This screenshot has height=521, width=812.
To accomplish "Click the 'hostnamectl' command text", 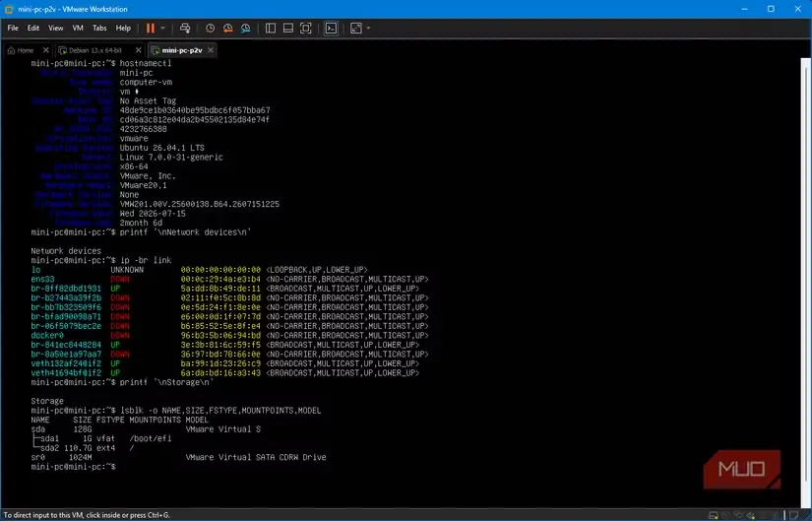I will click(146, 63).
